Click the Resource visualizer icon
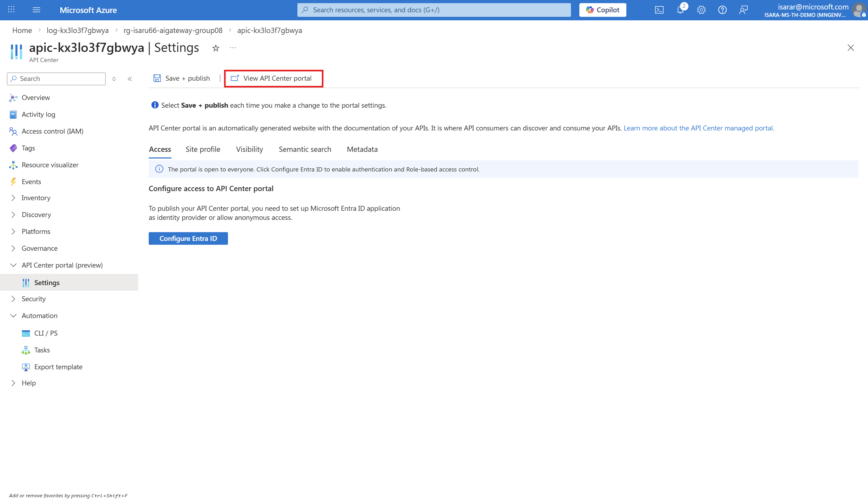The height and width of the screenshot is (499, 868). coord(13,165)
